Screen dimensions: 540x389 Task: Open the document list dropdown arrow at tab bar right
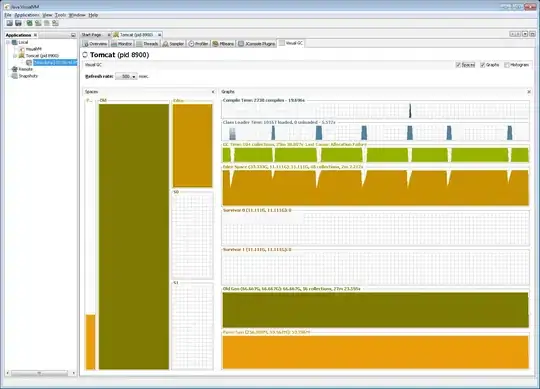click(x=525, y=34)
